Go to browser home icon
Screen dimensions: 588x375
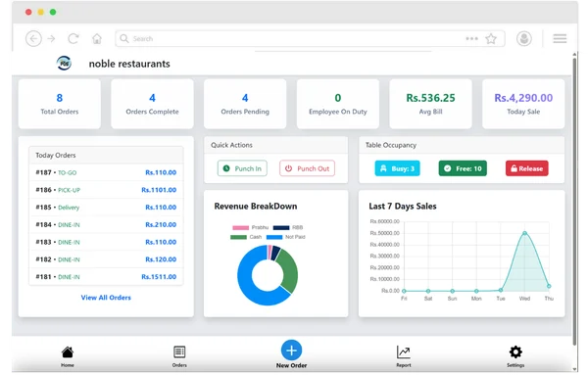point(97,38)
